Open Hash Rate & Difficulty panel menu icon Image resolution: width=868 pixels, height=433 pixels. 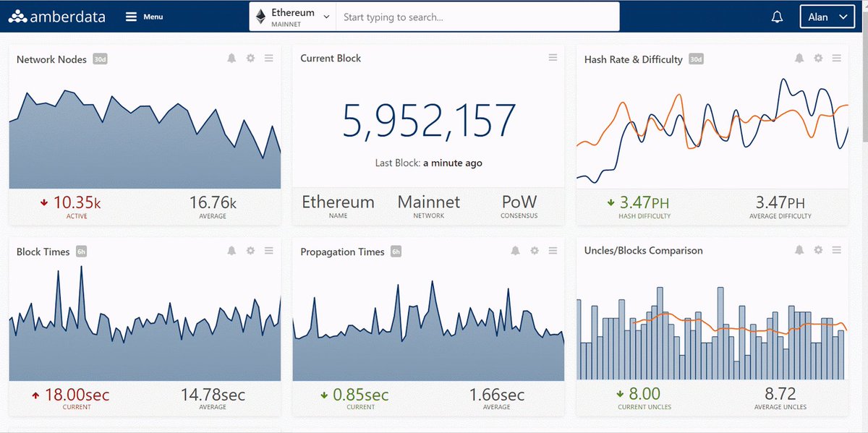point(837,59)
